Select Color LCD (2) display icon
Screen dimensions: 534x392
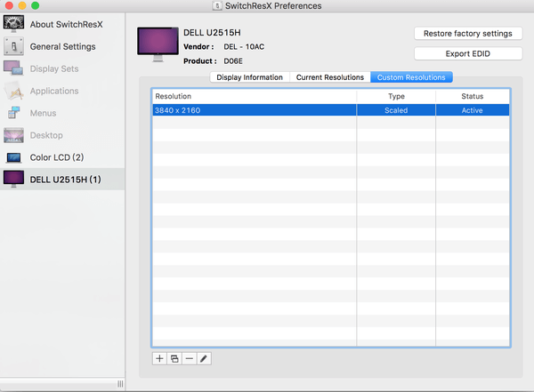(13, 157)
